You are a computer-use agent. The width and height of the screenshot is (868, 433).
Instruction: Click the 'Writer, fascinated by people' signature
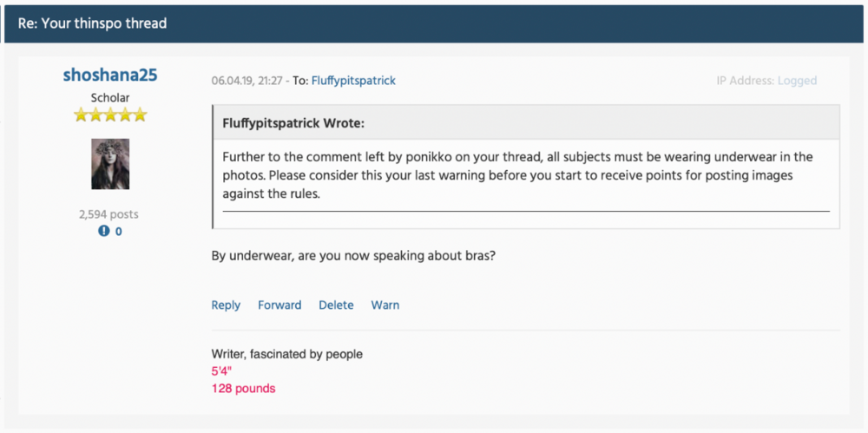286,354
